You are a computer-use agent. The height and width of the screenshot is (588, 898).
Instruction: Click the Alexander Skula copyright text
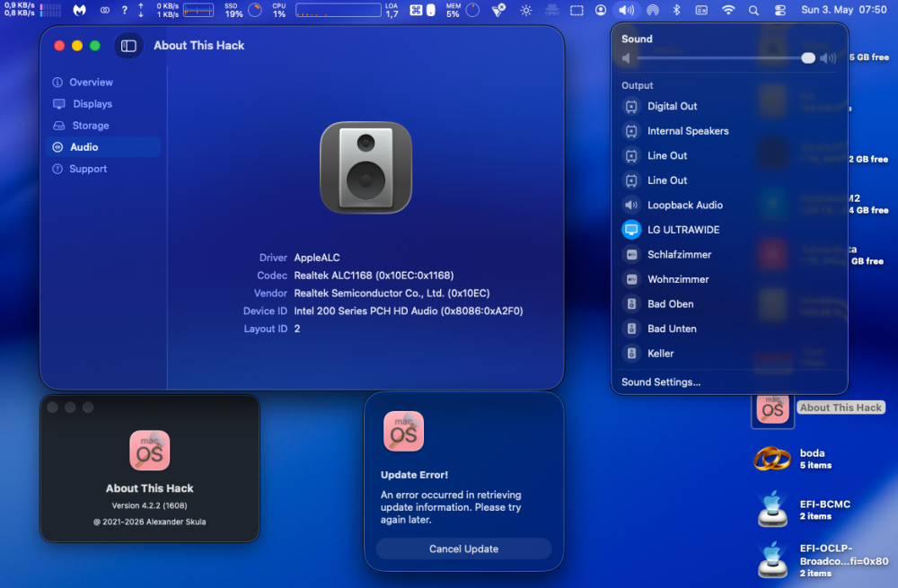click(149, 522)
